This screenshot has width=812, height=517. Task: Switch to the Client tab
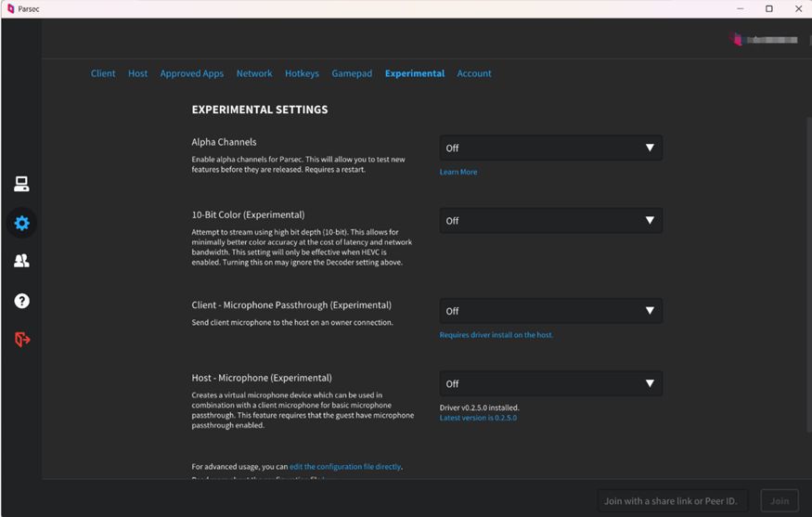coord(103,73)
